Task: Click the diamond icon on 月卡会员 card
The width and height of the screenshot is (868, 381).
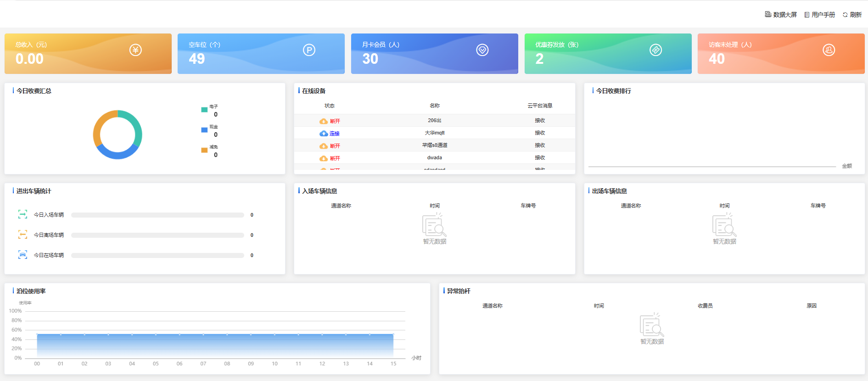Action: [x=482, y=50]
